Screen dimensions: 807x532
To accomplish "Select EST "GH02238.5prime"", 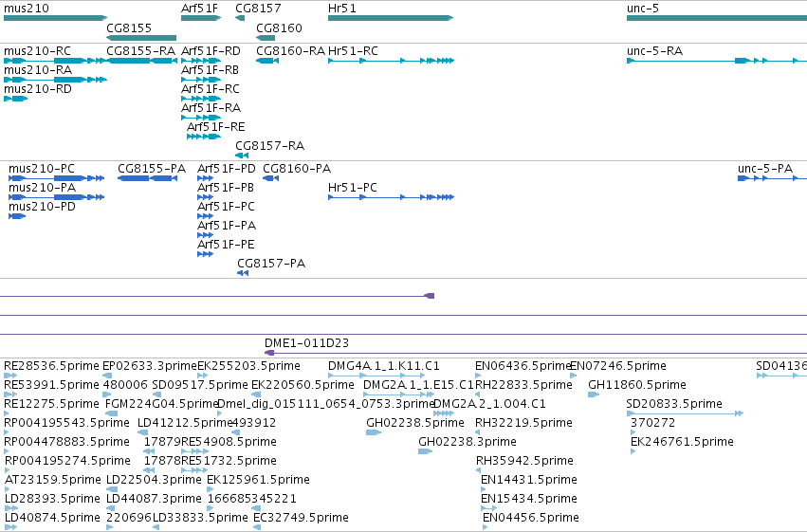I will tap(415, 423).
